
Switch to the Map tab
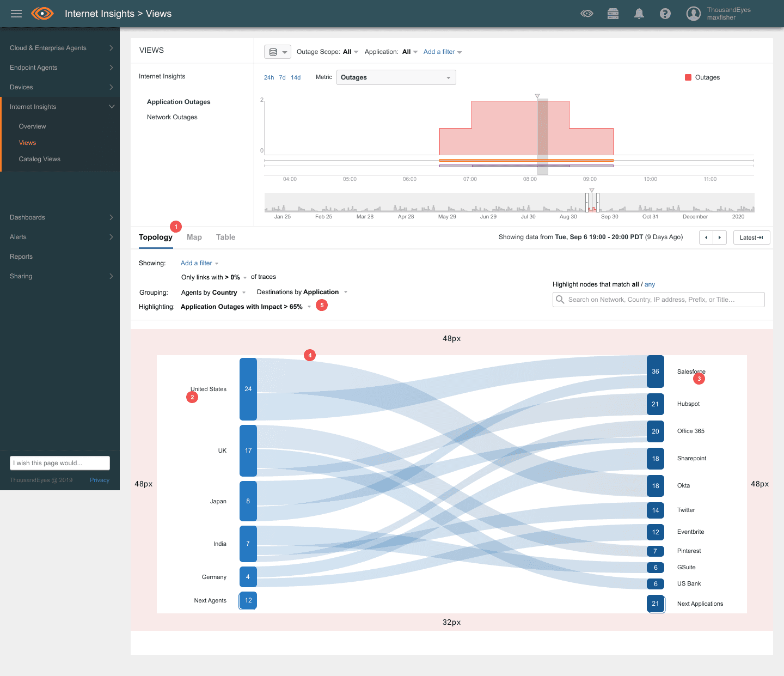(x=194, y=237)
